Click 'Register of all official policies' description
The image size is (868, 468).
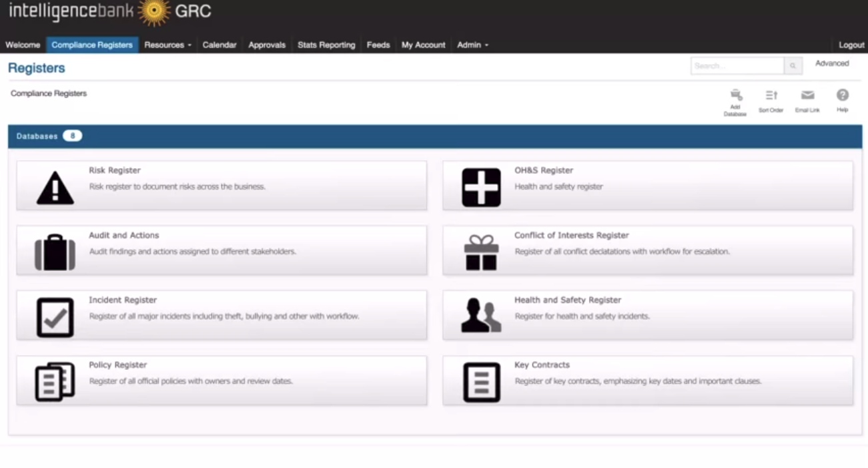pyautogui.click(x=191, y=381)
